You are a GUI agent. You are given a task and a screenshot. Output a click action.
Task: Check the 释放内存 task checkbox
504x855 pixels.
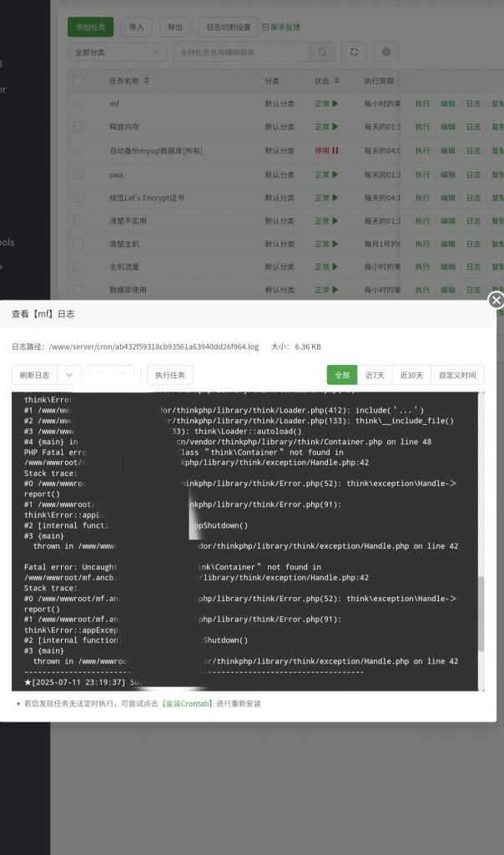coord(78,127)
